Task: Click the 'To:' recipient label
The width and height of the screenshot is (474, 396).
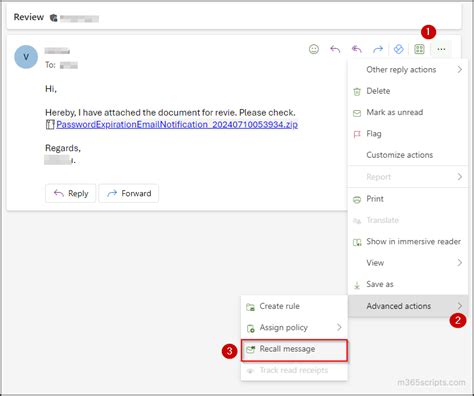Action: point(50,65)
